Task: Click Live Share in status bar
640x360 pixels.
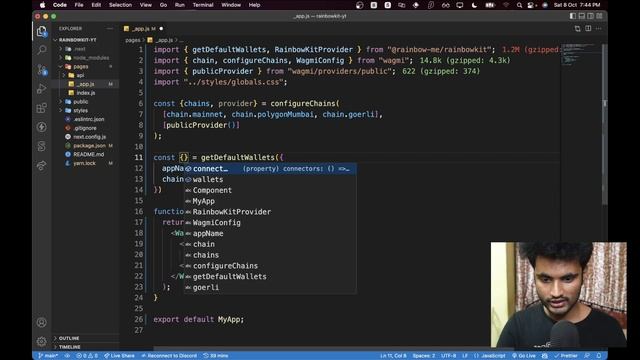Action: click(x=119, y=356)
